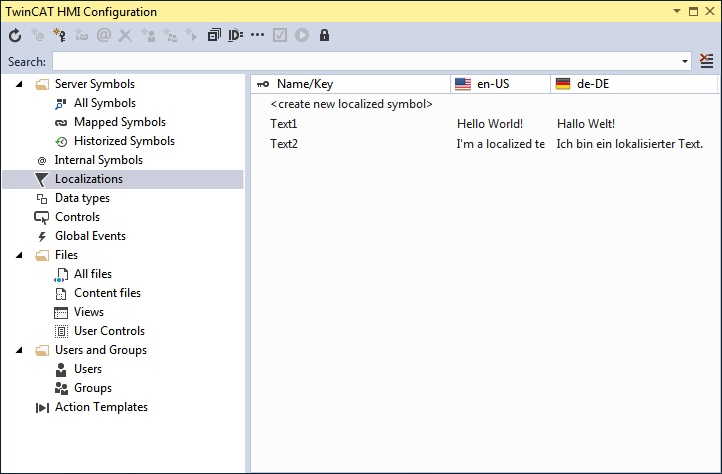Select Action Templates tree item
This screenshot has width=722, height=474.
click(x=101, y=407)
